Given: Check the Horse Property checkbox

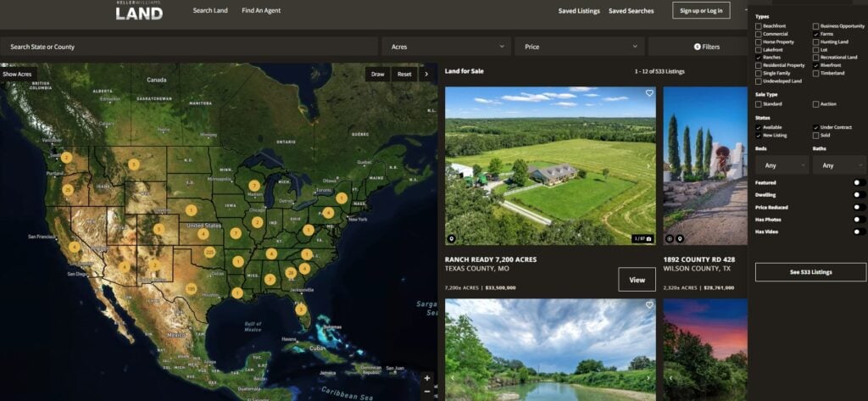Looking at the screenshot, I should (x=759, y=42).
